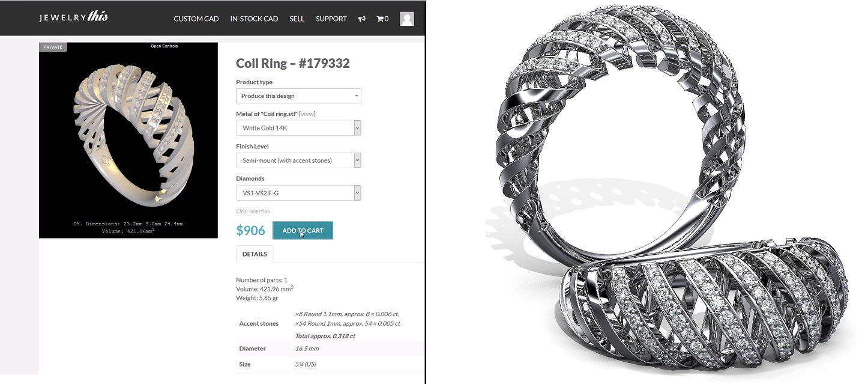868x384 pixels.
Task: Open the Support menu item
Action: pos(331,19)
